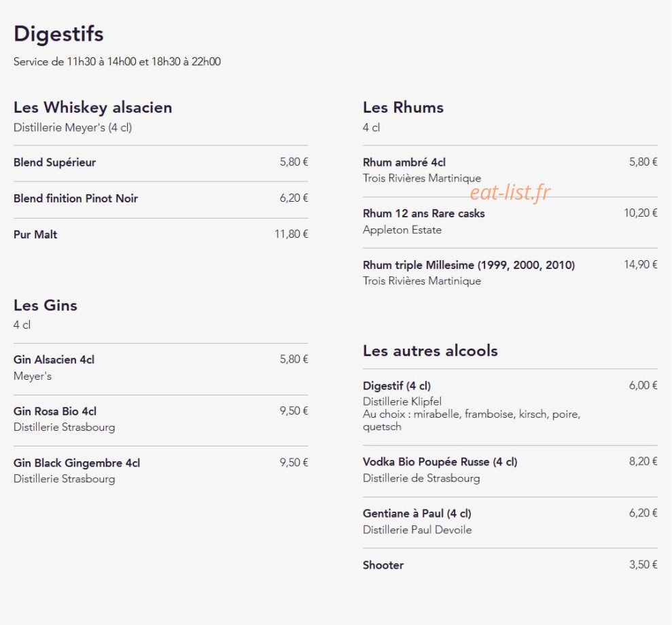Select Blend finition Pinot Noir item
672x625 pixels.
tap(161, 198)
